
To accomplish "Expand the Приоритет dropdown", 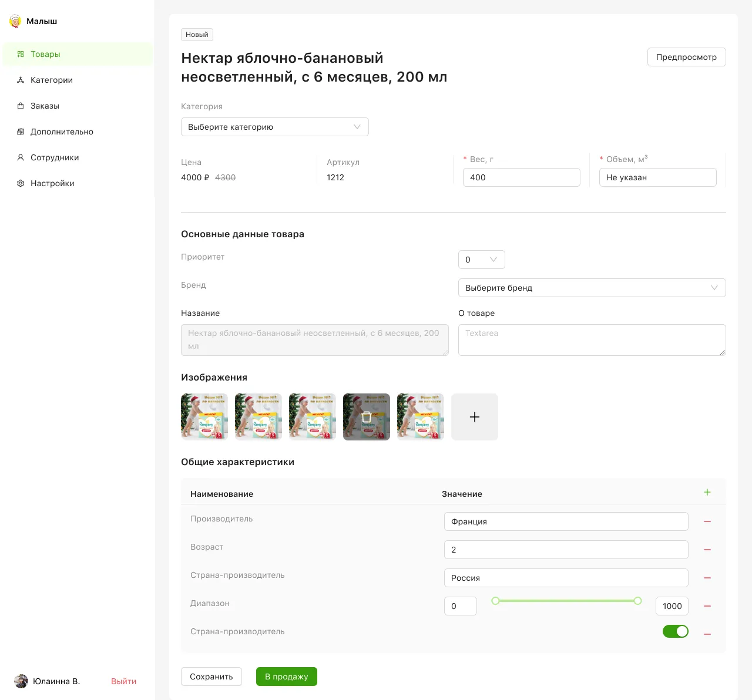I will (x=481, y=260).
